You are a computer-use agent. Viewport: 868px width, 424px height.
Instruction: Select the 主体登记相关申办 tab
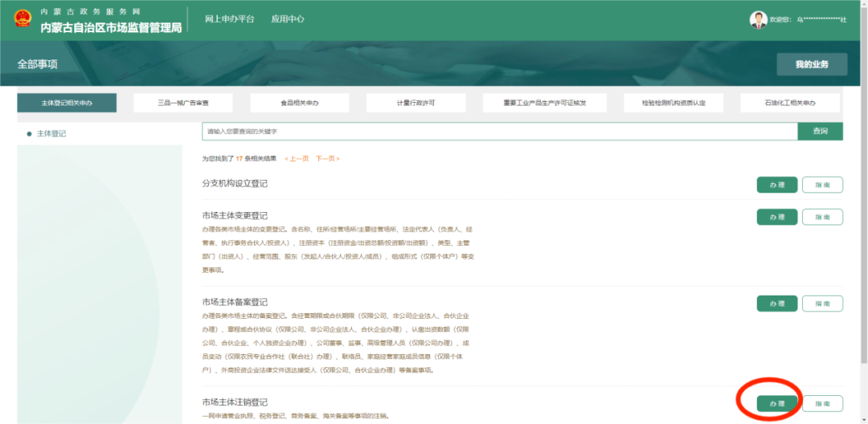(67, 103)
